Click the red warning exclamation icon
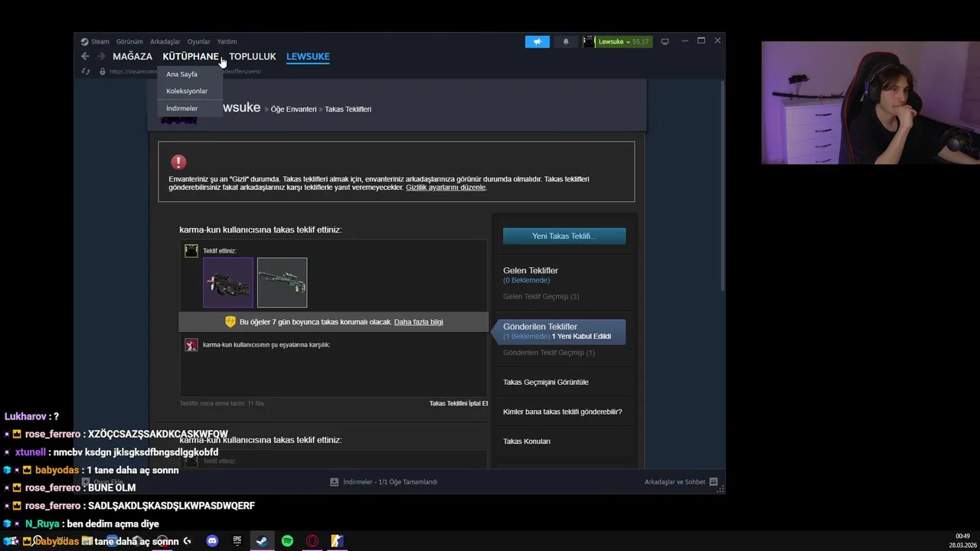The image size is (980, 551). pos(178,161)
